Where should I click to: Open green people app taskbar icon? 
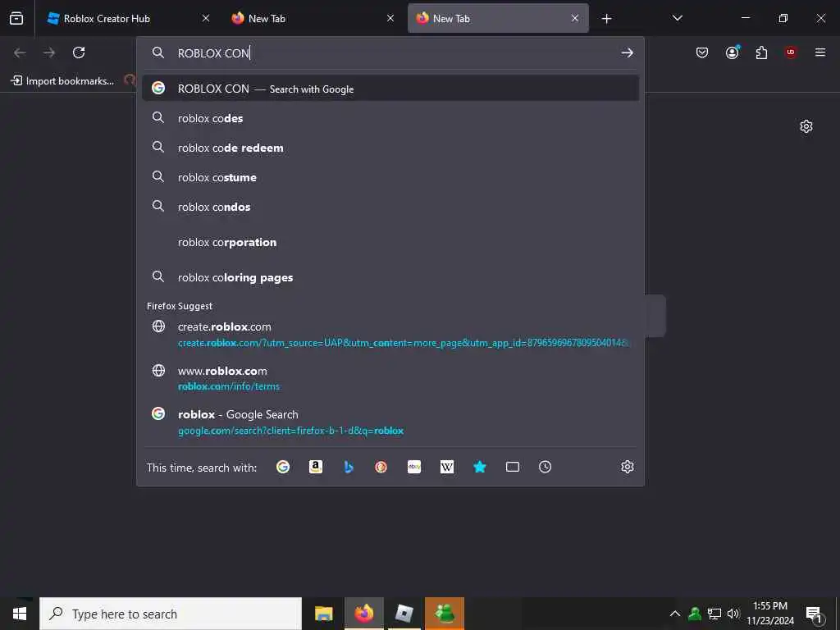point(445,614)
